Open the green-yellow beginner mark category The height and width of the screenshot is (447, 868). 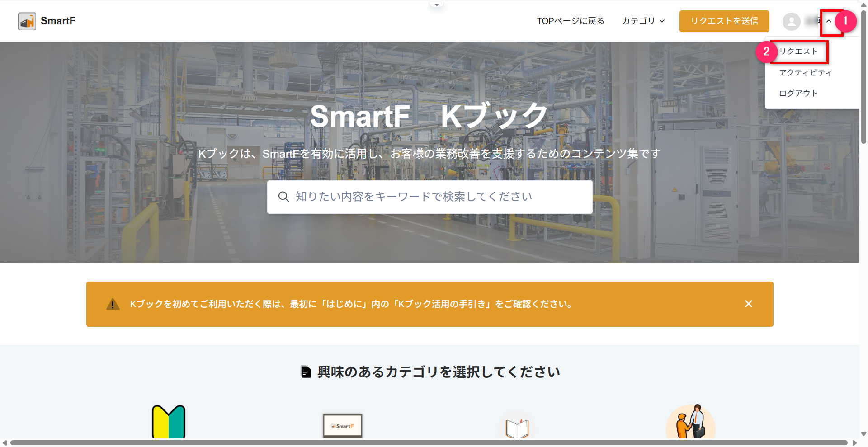(169, 422)
